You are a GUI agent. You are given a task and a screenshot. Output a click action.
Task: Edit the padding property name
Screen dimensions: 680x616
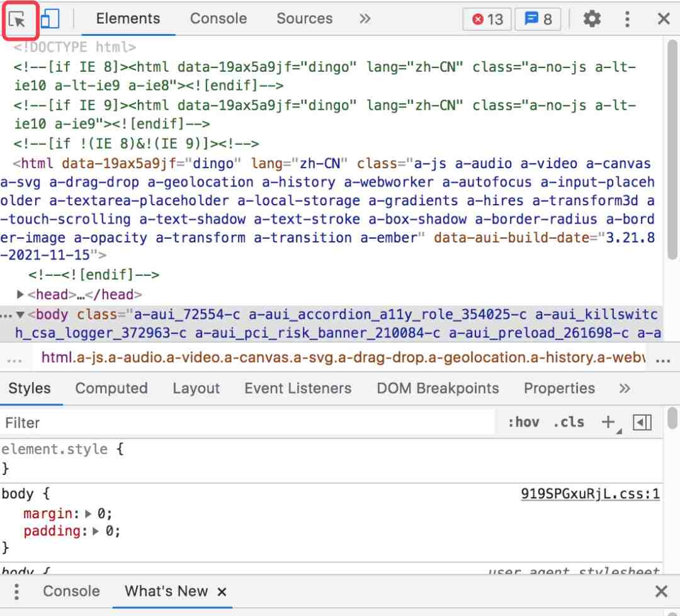pyautogui.click(x=52, y=531)
